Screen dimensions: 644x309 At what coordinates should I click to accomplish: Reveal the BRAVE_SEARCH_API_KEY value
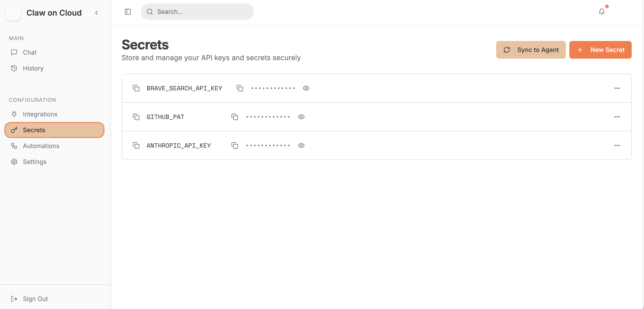coord(306,88)
